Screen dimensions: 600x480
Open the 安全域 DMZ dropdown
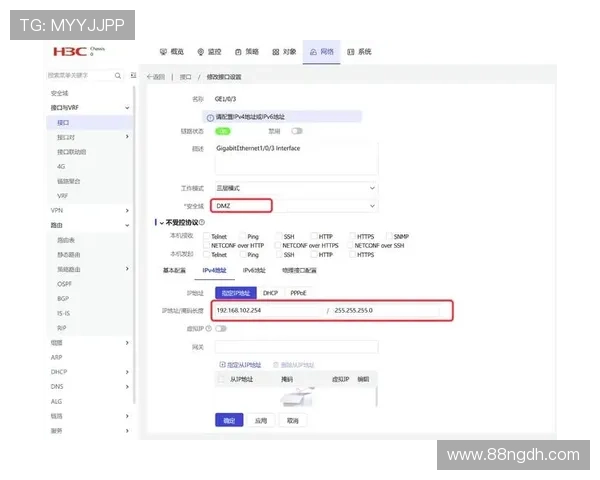296,205
